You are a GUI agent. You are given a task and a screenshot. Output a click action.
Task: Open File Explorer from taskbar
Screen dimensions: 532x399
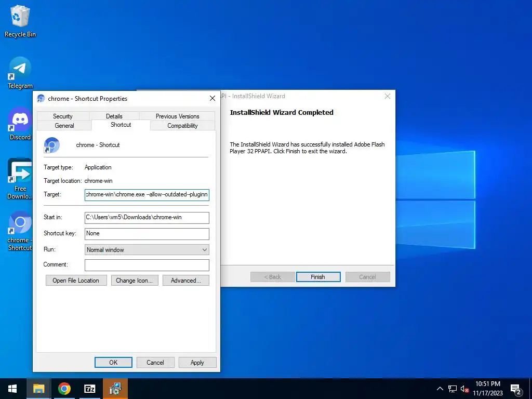point(38,389)
